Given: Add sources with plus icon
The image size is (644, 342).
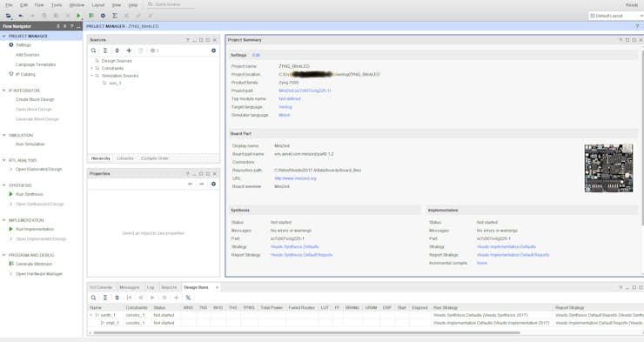Looking at the screenshot, I should (129, 50).
